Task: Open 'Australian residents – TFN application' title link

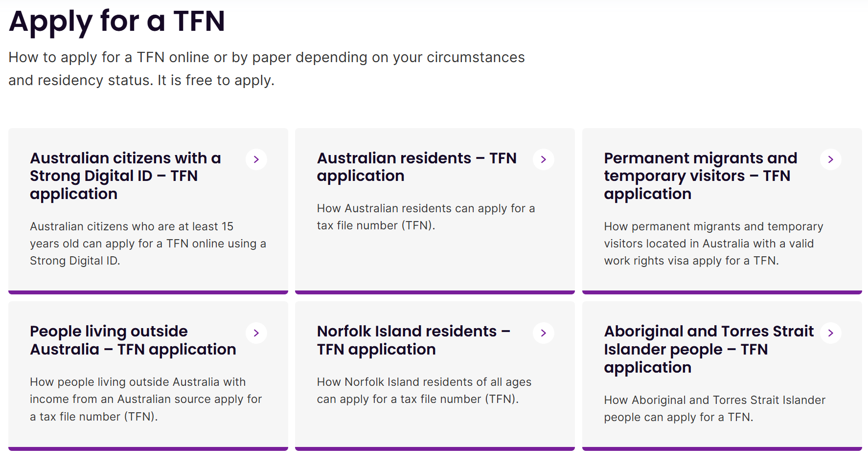Action: [416, 167]
